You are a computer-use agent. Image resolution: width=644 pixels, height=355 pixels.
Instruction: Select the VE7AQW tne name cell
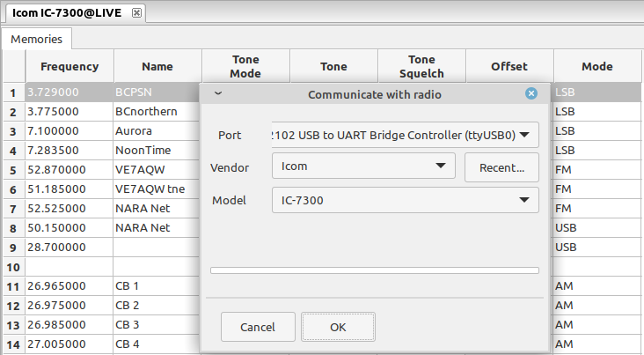pyautogui.click(x=157, y=189)
